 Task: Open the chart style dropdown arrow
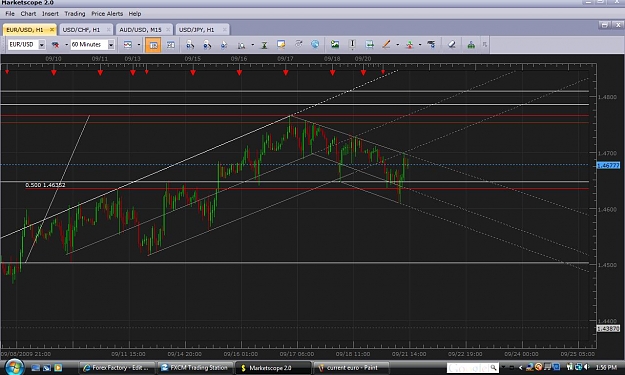66,45
